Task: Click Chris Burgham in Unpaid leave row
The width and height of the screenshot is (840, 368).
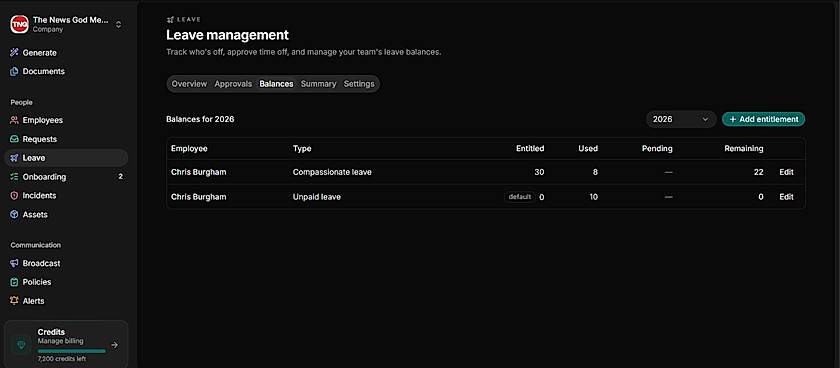Action: 198,197
